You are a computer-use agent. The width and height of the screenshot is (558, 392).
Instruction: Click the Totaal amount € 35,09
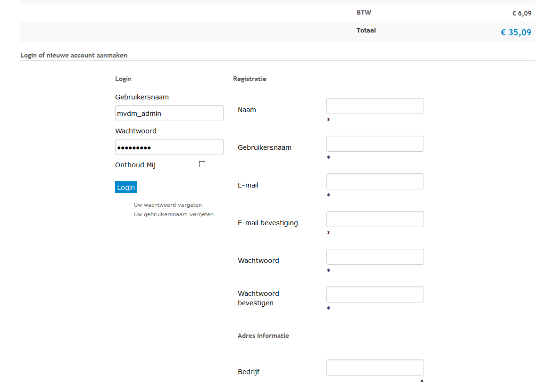point(516,33)
